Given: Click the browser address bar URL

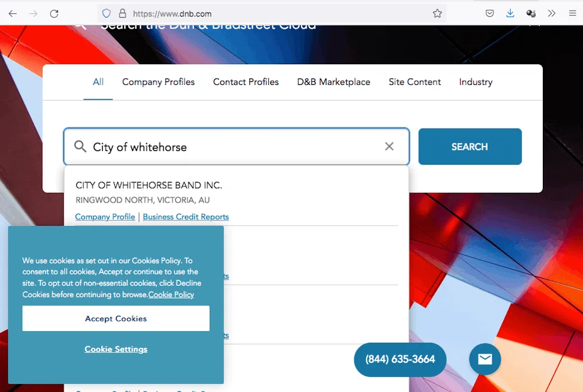Looking at the screenshot, I should [172, 14].
